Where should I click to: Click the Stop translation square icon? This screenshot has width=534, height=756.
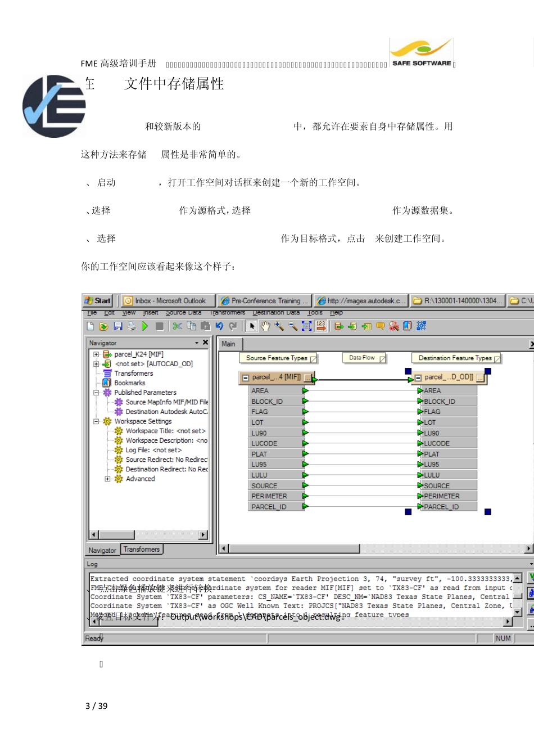click(160, 326)
